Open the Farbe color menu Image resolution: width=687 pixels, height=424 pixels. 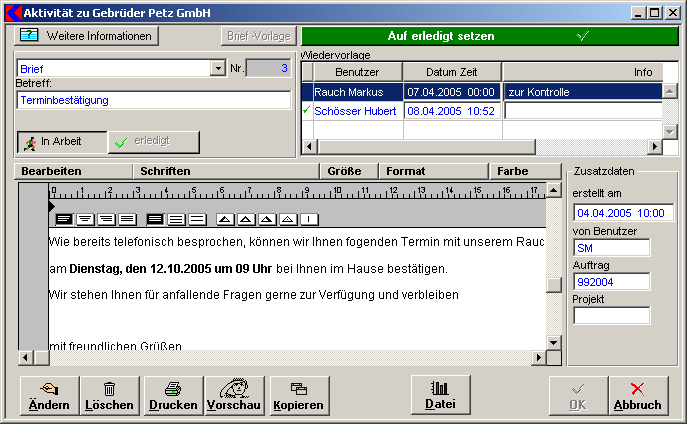click(x=513, y=171)
